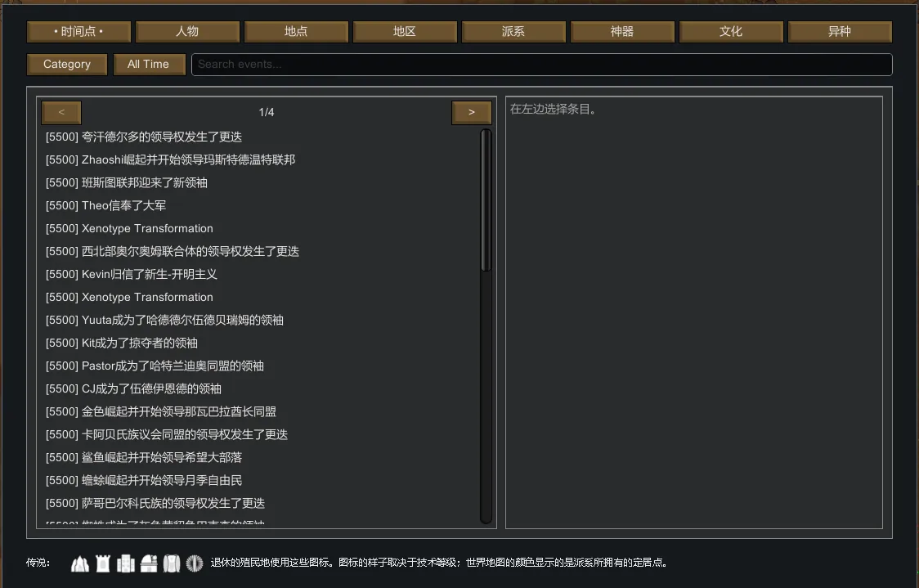This screenshot has width=919, height=588.
Task: Click the jacket-shaped legend icon
Action: [171, 563]
